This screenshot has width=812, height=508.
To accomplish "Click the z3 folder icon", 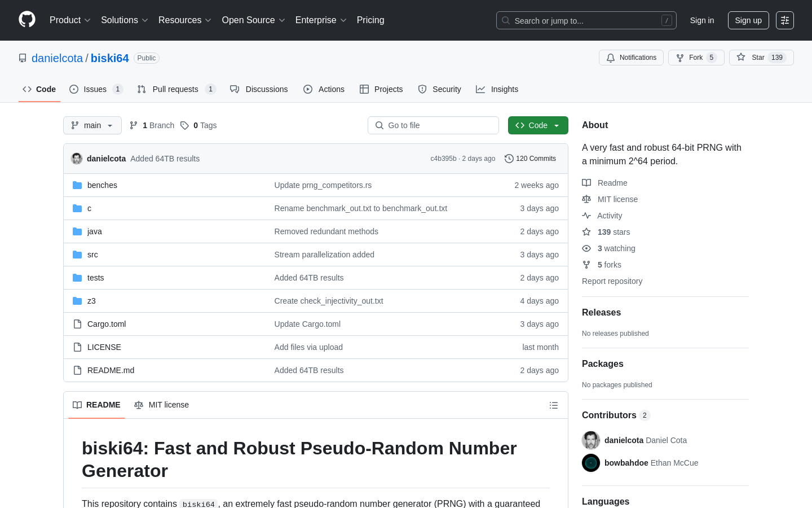I will (77, 301).
